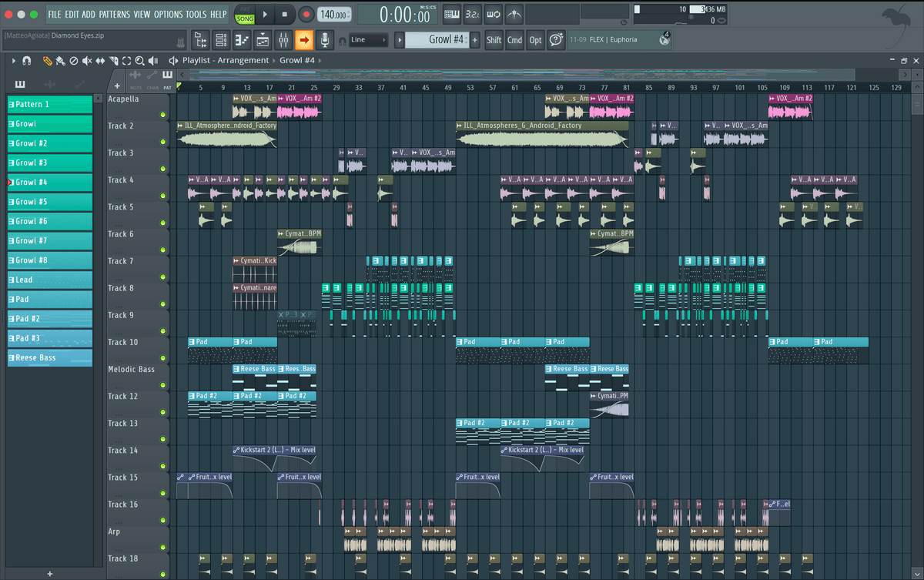Image resolution: width=924 pixels, height=580 pixels.
Task: Open the PATTERNS menu
Action: pos(114,14)
